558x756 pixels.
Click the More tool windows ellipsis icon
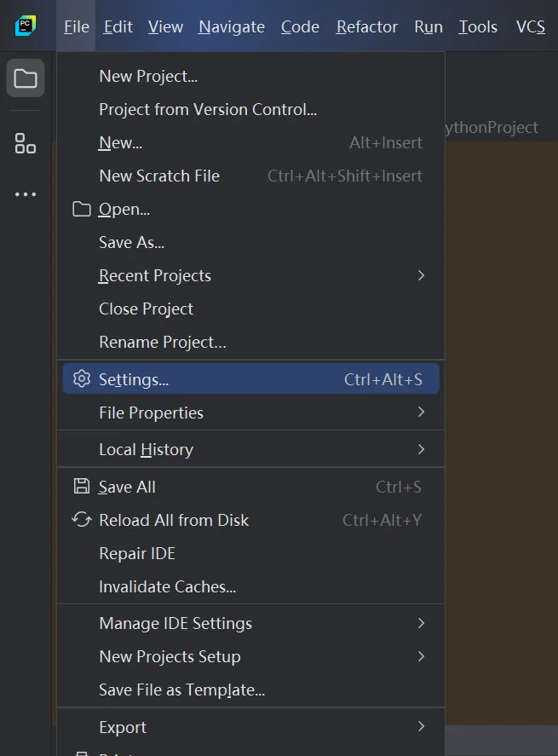[26, 194]
